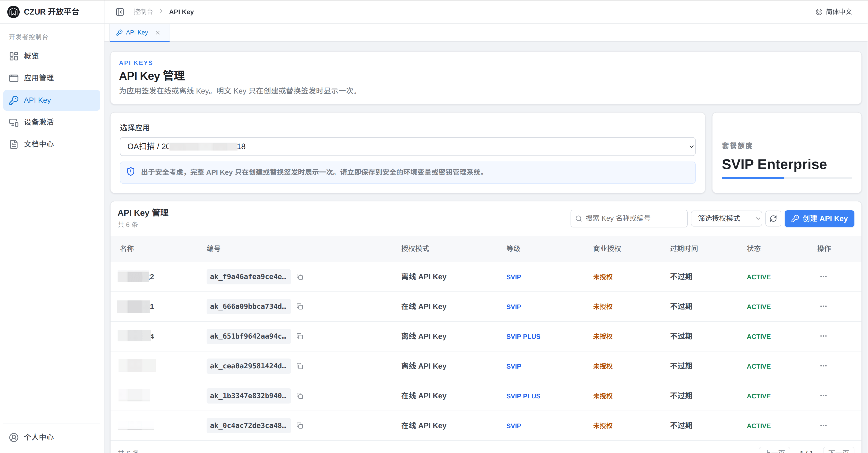Screen dimensions: 868x453
Task: Open actions menu for ak_cea0a29581424d row
Action: (x=823, y=366)
